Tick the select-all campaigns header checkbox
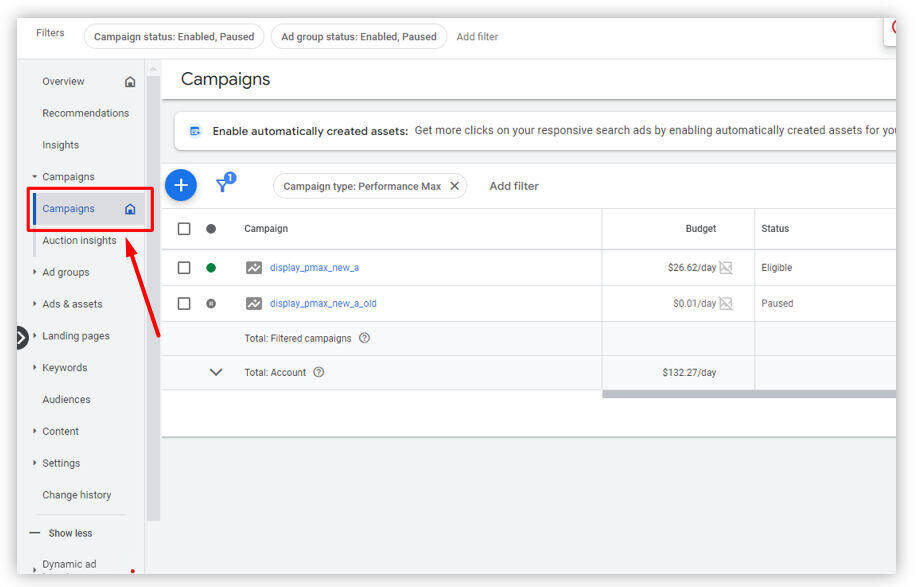 pos(184,229)
